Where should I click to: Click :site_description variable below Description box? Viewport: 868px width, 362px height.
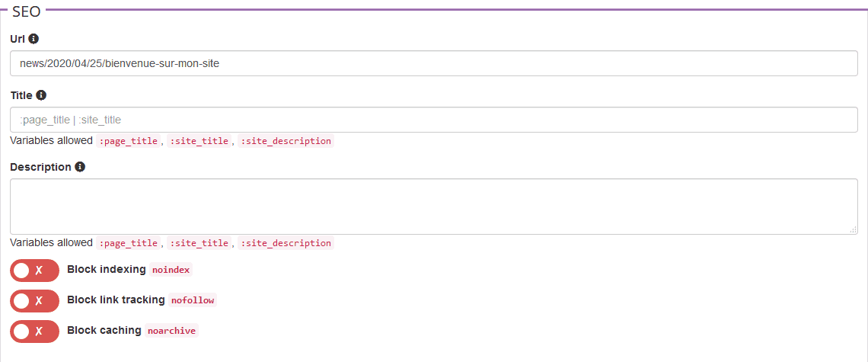tap(286, 243)
